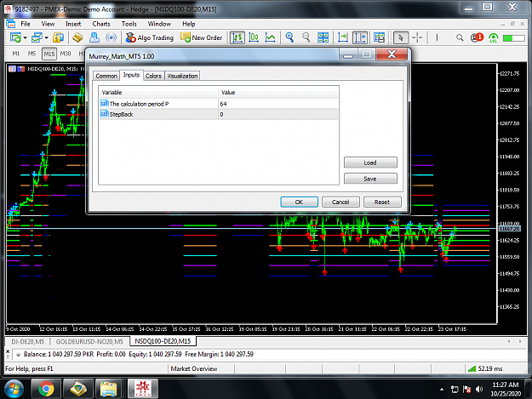
Task: Open the Data Window gold icon
Action: [77, 37]
